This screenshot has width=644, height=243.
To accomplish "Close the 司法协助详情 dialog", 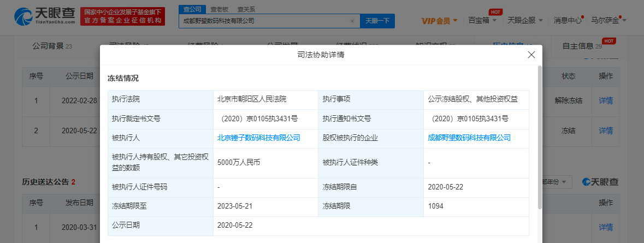I will [x=531, y=55].
